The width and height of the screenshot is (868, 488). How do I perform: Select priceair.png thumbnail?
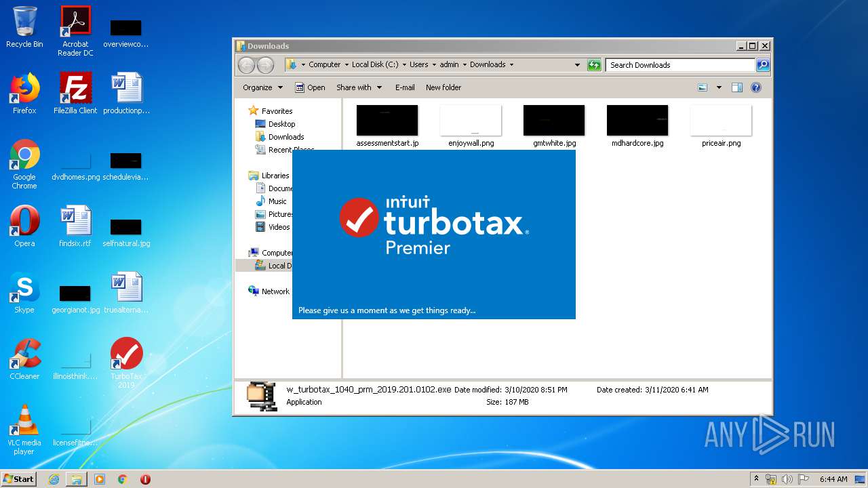721,126
